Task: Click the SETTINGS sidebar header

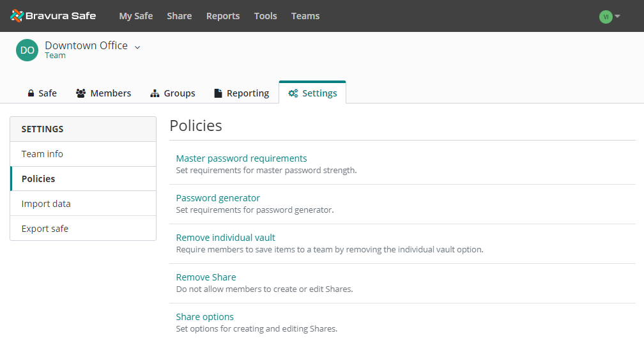Action: pyautogui.click(x=83, y=129)
